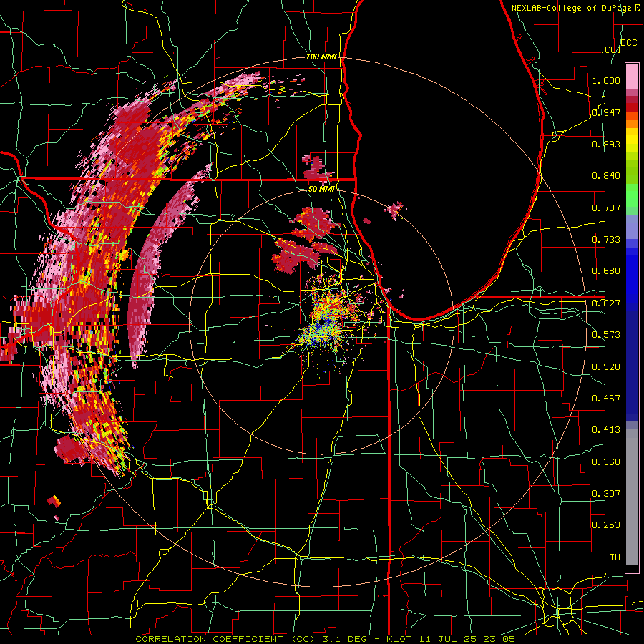Click the 1.000 scale value
This screenshot has height=644, width=644.
[x=606, y=80]
